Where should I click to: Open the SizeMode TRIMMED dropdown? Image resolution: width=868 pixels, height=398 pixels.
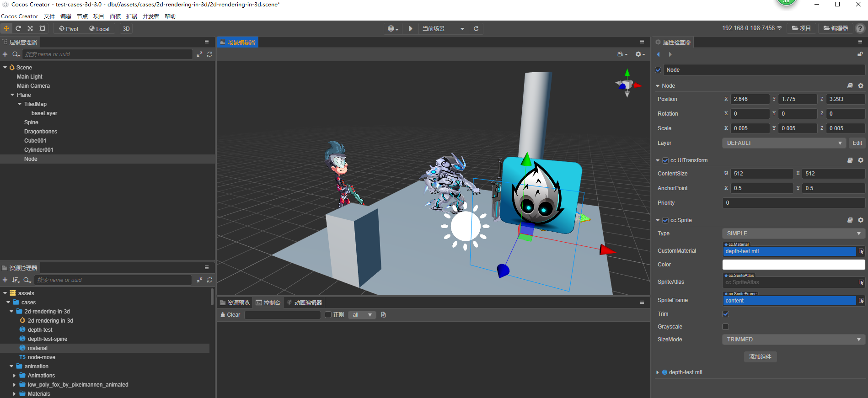[x=793, y=340]
